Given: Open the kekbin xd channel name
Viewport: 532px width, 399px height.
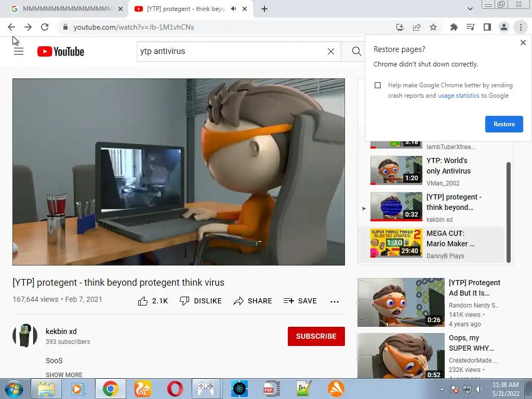Looking at the screenshot, I should pyautogui.click(x=61, y=331).
